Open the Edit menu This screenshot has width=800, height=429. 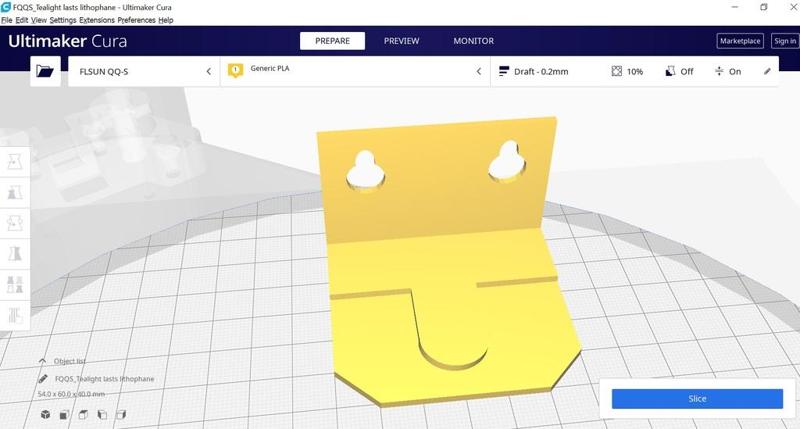click(22, 20)
